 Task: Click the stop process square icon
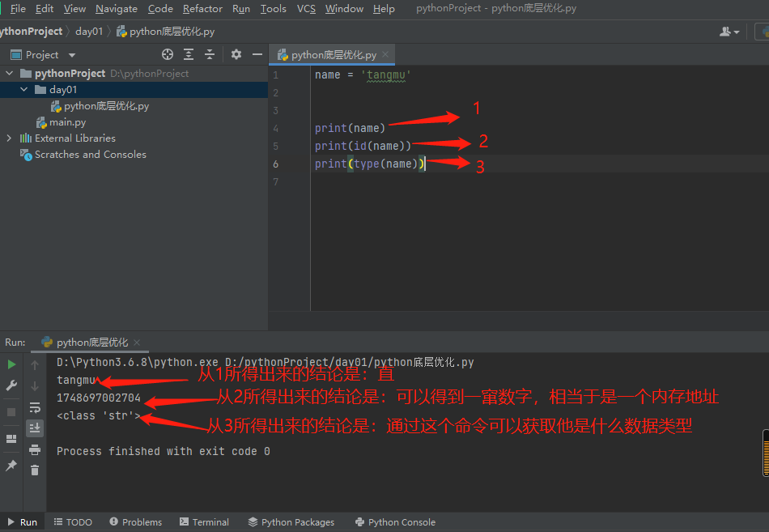tap(12, 412)
